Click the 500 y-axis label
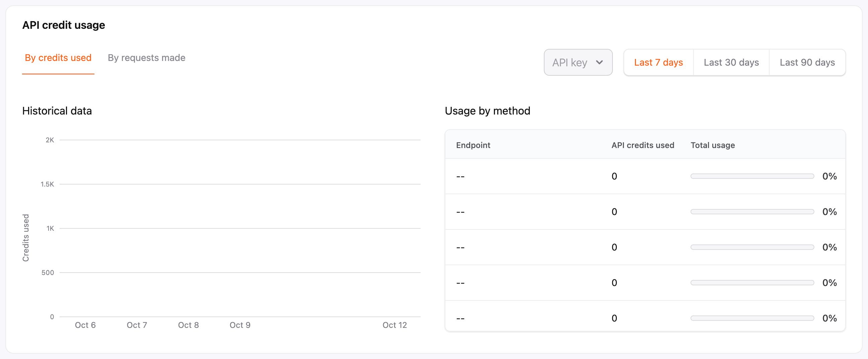 [x=48, y=272]
